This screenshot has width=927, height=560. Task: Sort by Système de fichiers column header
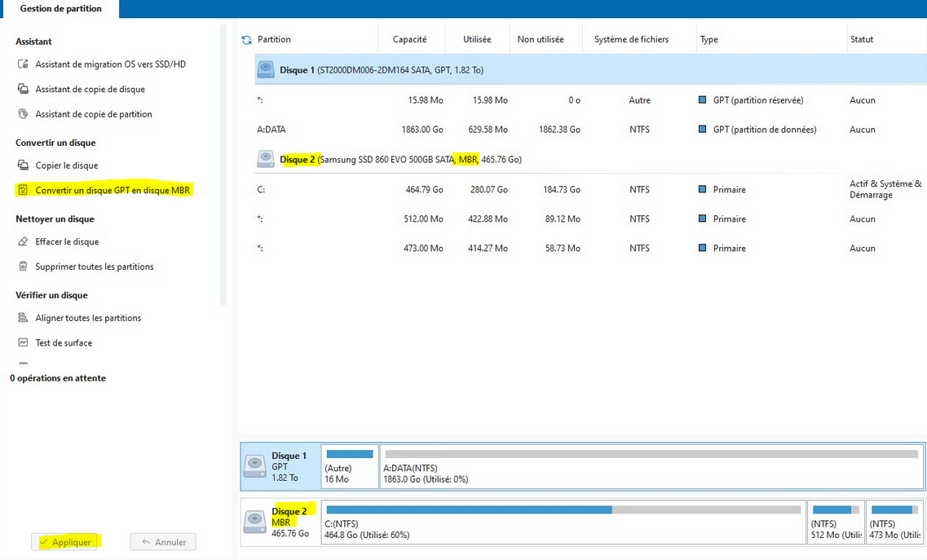(631, 40)
